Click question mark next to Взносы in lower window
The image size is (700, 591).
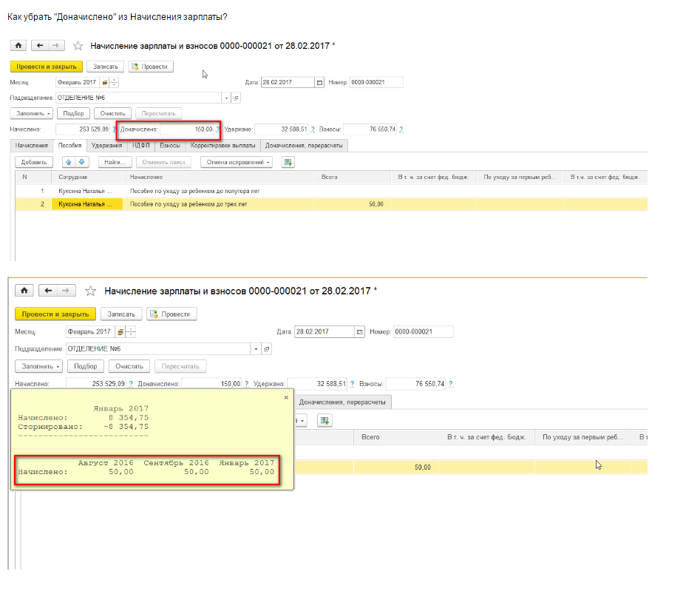(450, 384)
